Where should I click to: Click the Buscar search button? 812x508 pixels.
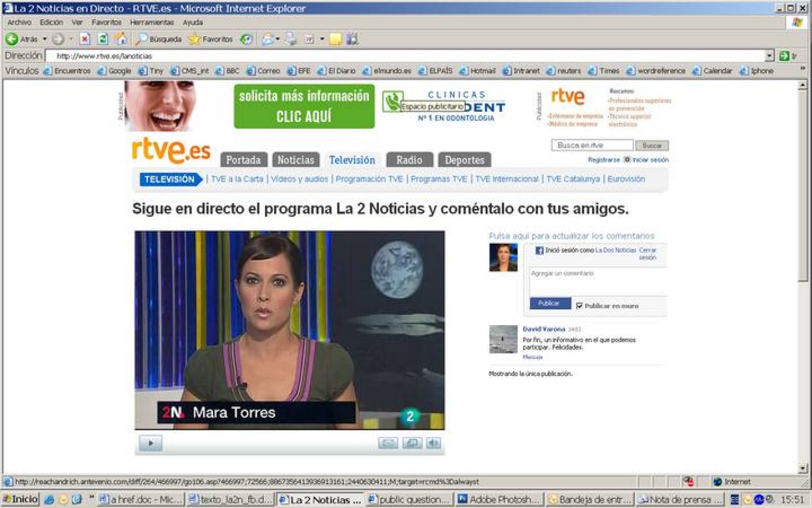(x=653, y=145)
